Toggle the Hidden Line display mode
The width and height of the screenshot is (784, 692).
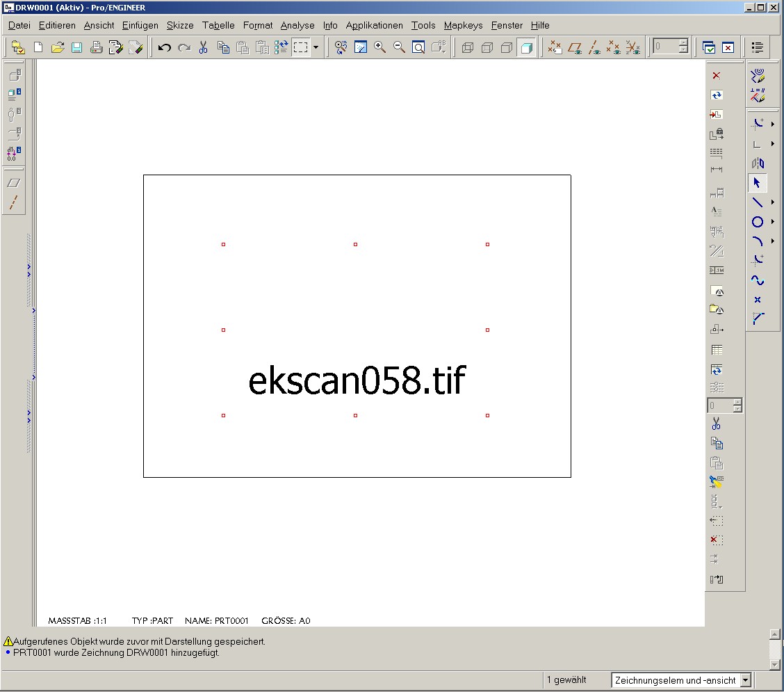pos(487,47)
